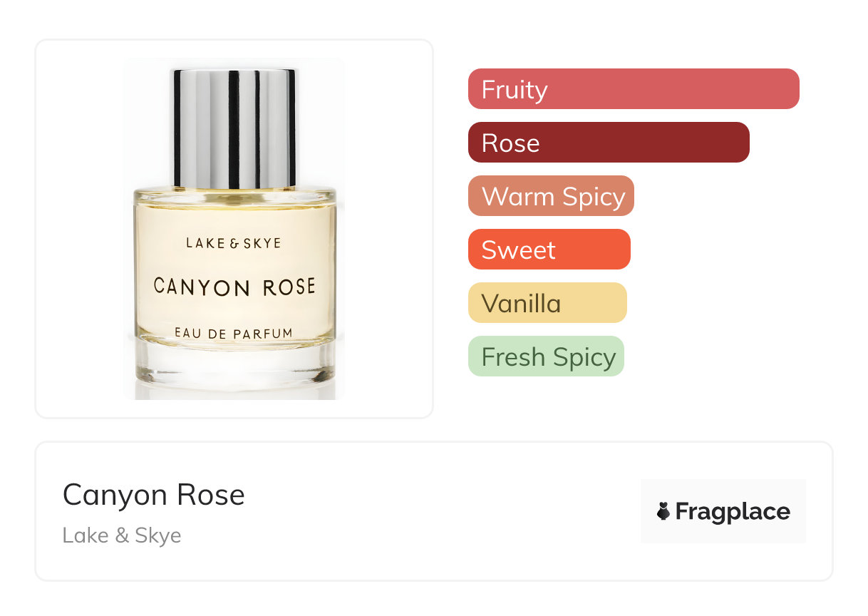
Task: Choose the Warm Spicy accord bar
Action: (551, 196)
